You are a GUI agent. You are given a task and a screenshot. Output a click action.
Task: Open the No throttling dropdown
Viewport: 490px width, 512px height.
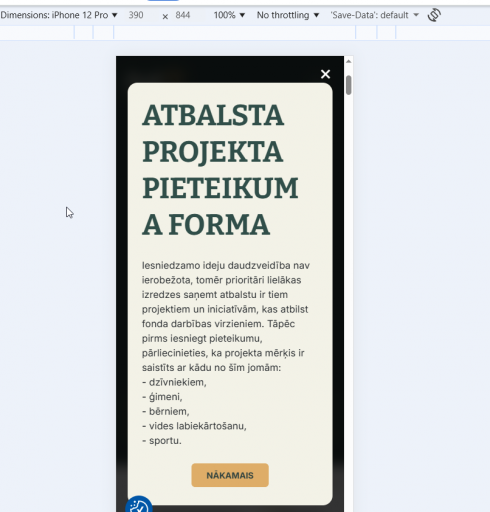(x=288, y=15)
